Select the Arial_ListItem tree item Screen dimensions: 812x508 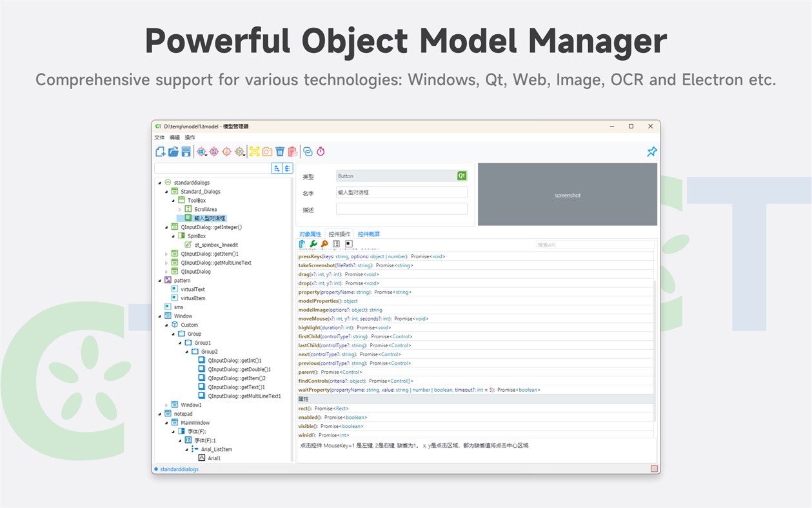point(216,449)
